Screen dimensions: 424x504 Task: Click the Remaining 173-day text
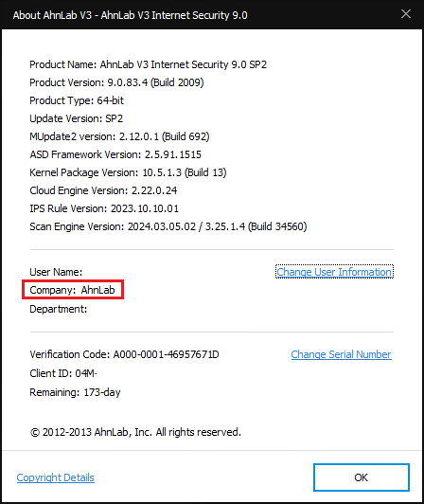pyautogui.click(x=75, y=392)
